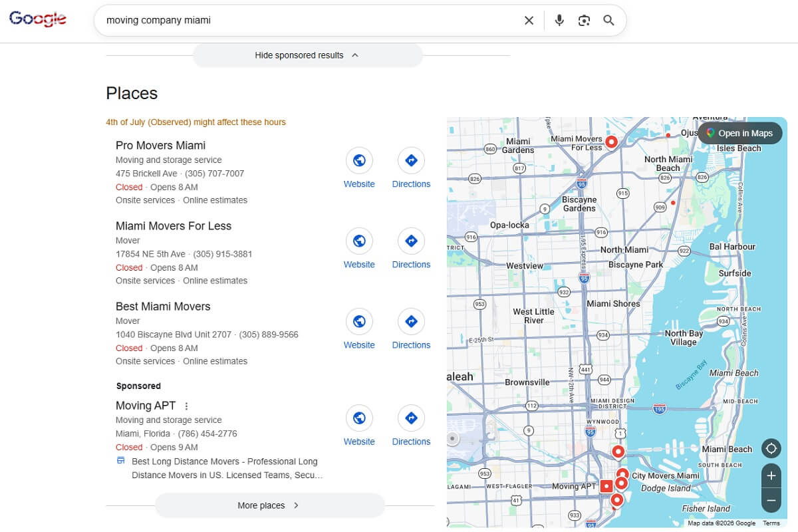Collapse sponsored results via Hide sponsored results
The image size is (798, 532).
point(307,55)
